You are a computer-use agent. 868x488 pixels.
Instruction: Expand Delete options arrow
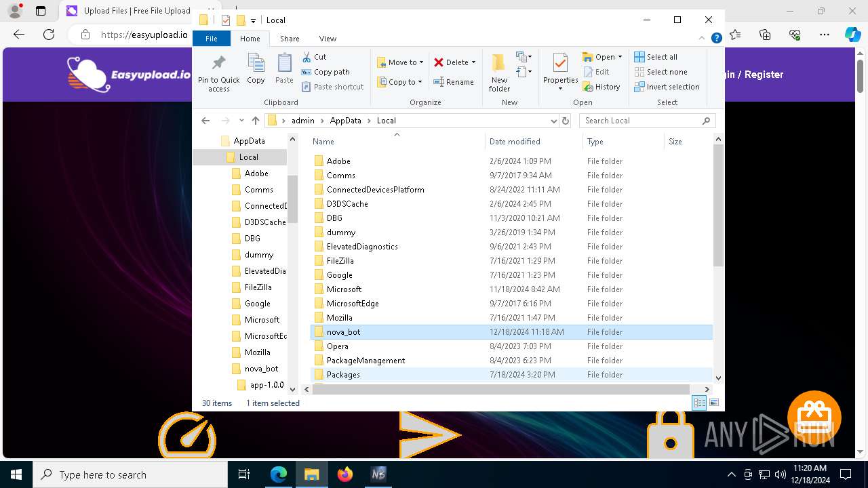473,62
